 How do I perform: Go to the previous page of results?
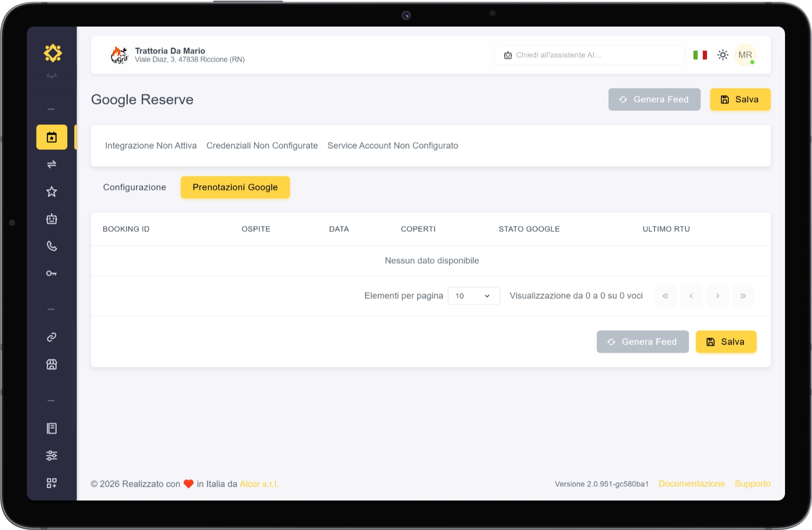691,296
